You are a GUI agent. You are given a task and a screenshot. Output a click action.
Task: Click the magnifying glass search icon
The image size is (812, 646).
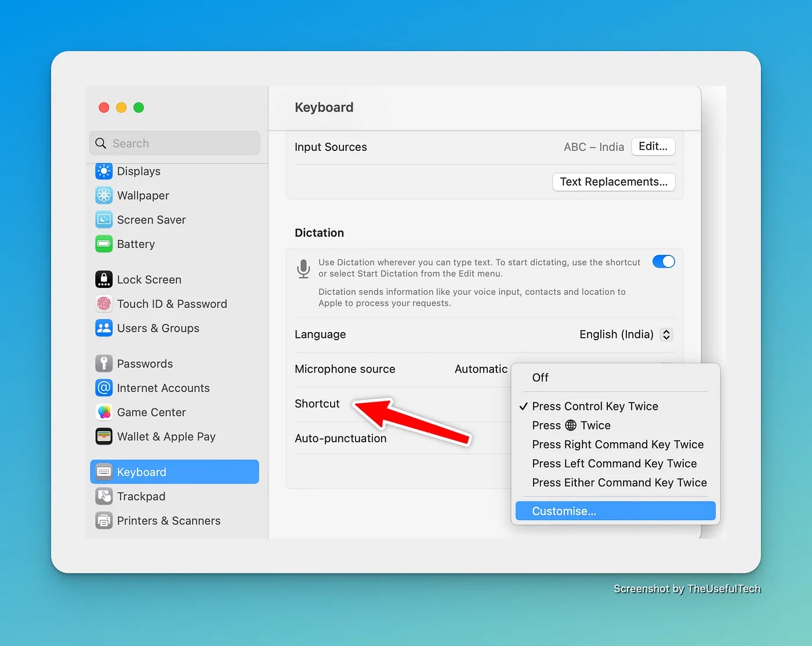point(100,143)
